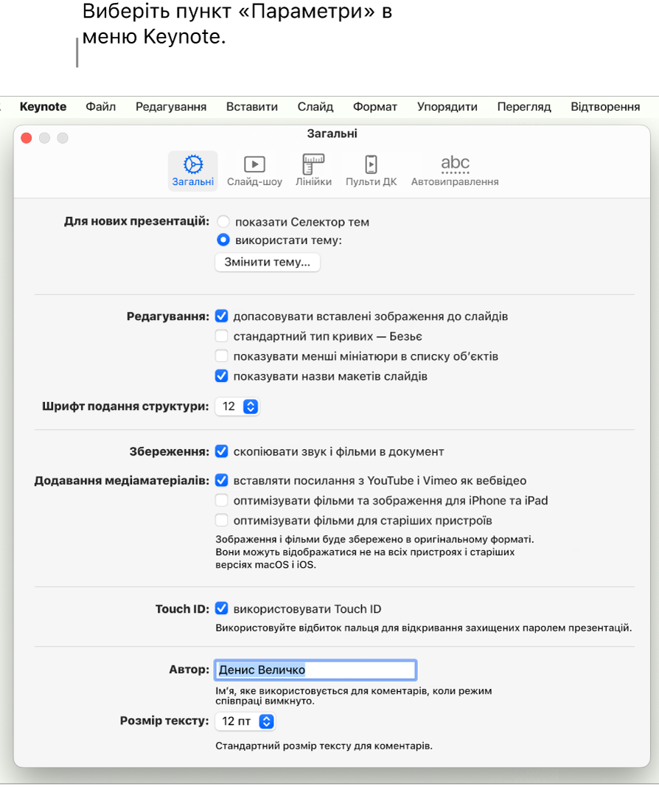Viewport: 659px width, 812px height.
Task: Open Розмір тексту 12 пт dropdown
Action: (x=245, y=721)
